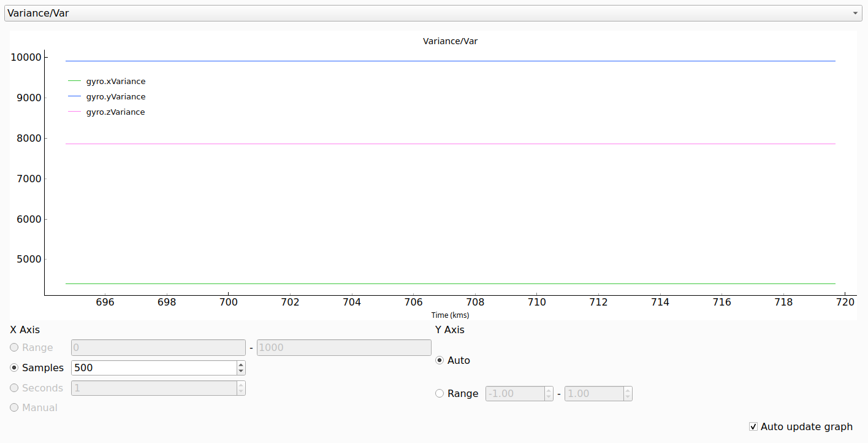Click the Variance/Var plot title
This screenshot has height=443, width=868.
450,42
